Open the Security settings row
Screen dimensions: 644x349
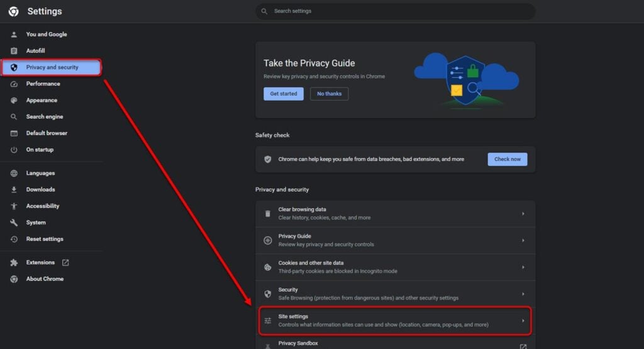[x=396, y=294]
